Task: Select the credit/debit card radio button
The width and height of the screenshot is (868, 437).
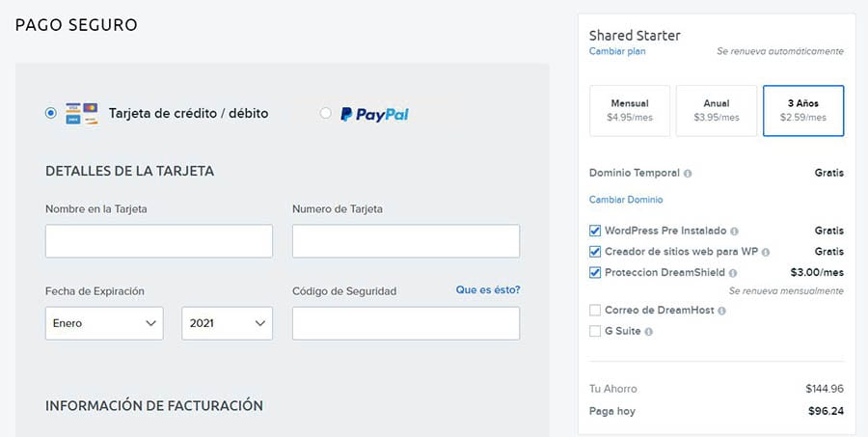Action: tap(51, 114)
